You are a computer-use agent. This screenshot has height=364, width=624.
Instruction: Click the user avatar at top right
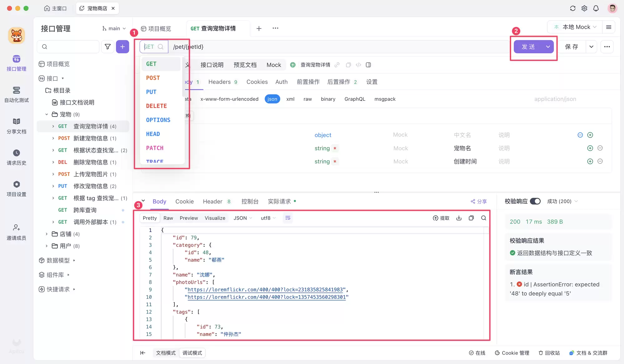(x=612, y=8)
